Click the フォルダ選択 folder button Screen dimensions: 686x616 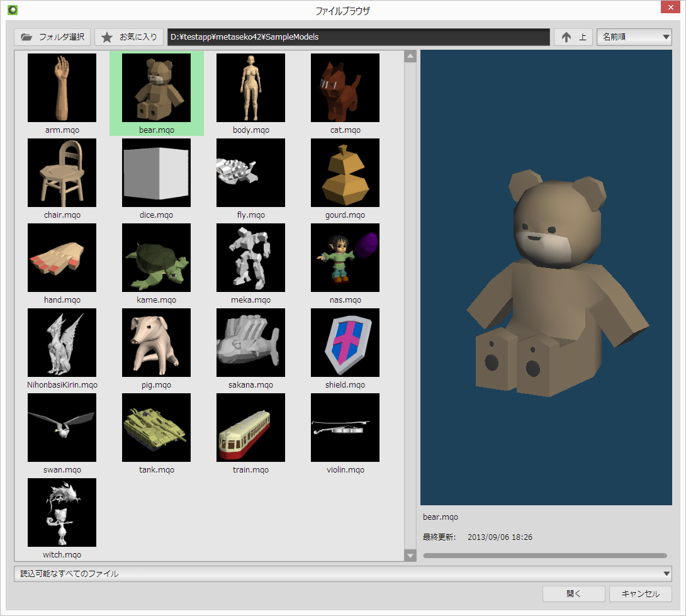click(x=52, y=37)
